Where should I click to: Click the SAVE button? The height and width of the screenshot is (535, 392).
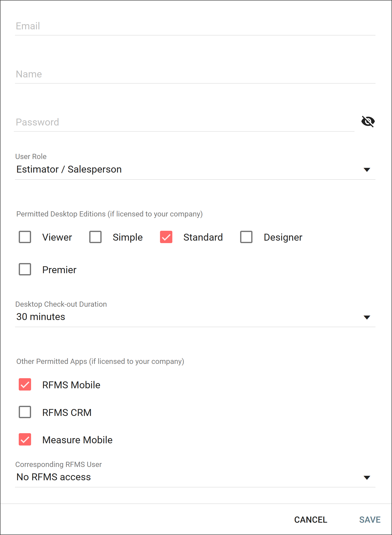coord(370,520)
